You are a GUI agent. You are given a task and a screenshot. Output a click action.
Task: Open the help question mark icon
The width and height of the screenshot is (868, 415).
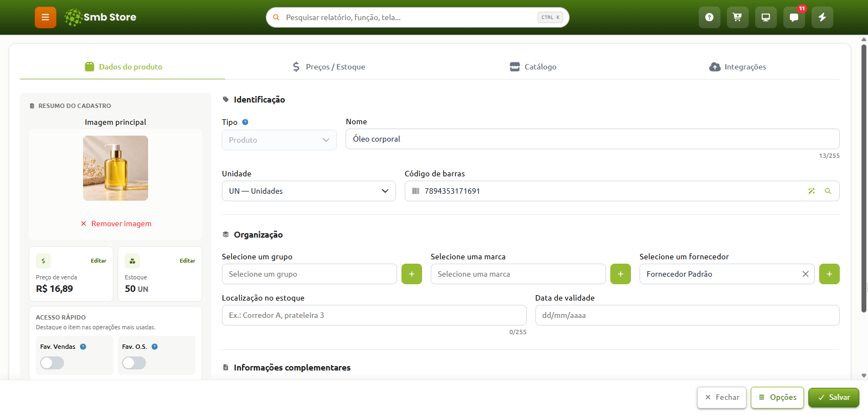(x=709, y=17)
